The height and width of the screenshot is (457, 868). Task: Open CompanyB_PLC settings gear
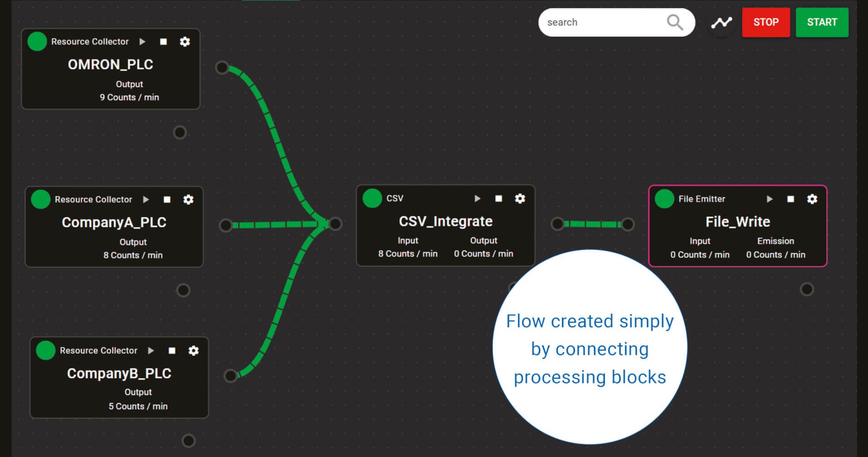click(x=193, y=350)
